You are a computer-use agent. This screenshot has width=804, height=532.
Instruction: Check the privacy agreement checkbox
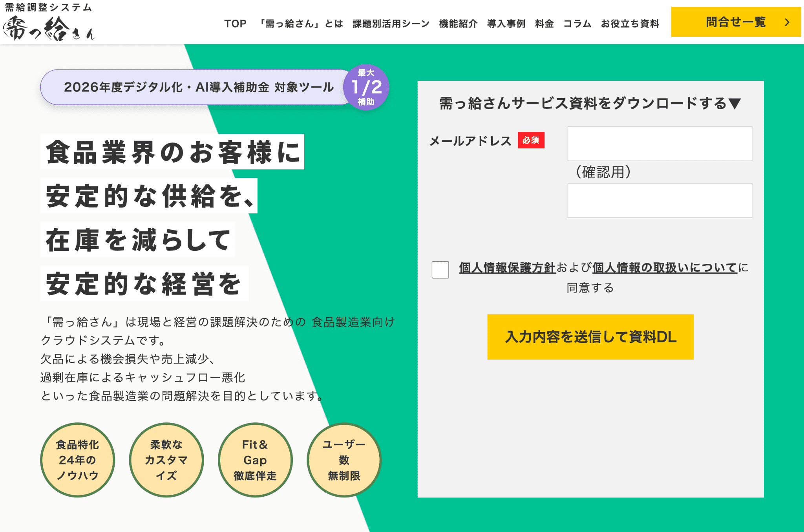(x=440, y=270)
